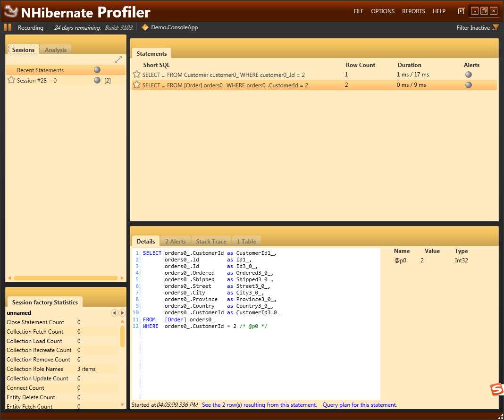This screenshot has width=504, height=420.
Task: Click the Connect Count row
Action: (x=62, y=387)
